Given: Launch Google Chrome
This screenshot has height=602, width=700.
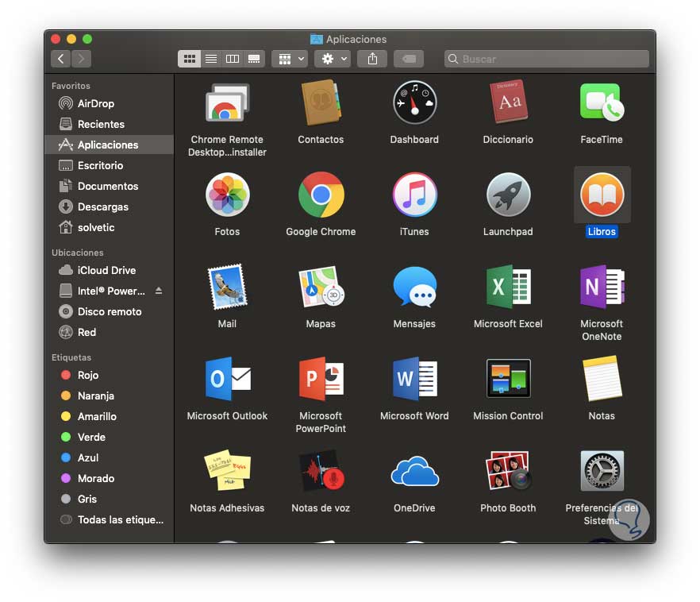Looking at the screenshot, I should click(321, 195).
